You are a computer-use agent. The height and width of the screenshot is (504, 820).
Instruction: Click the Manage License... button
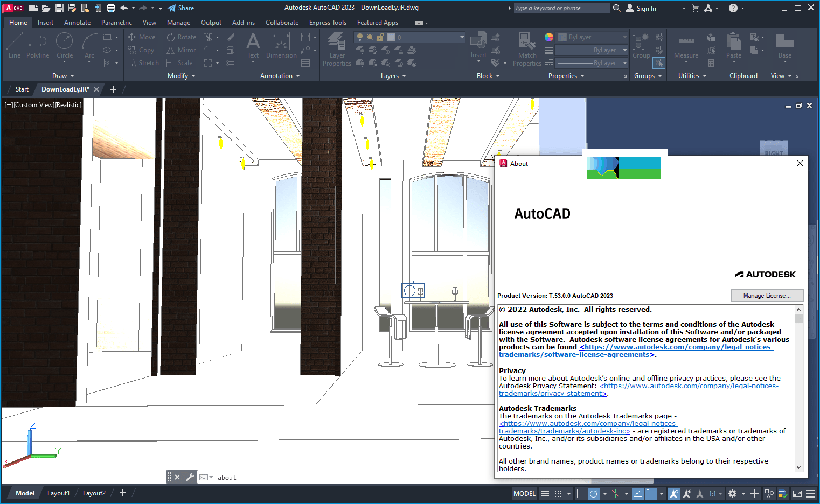(x=767, y=296)
